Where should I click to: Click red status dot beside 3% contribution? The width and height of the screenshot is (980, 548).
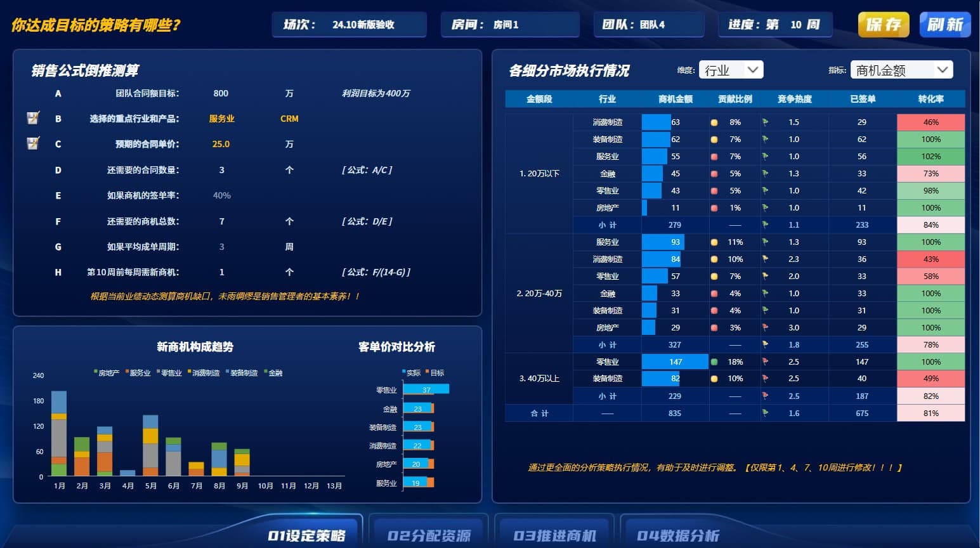(714, 327)
